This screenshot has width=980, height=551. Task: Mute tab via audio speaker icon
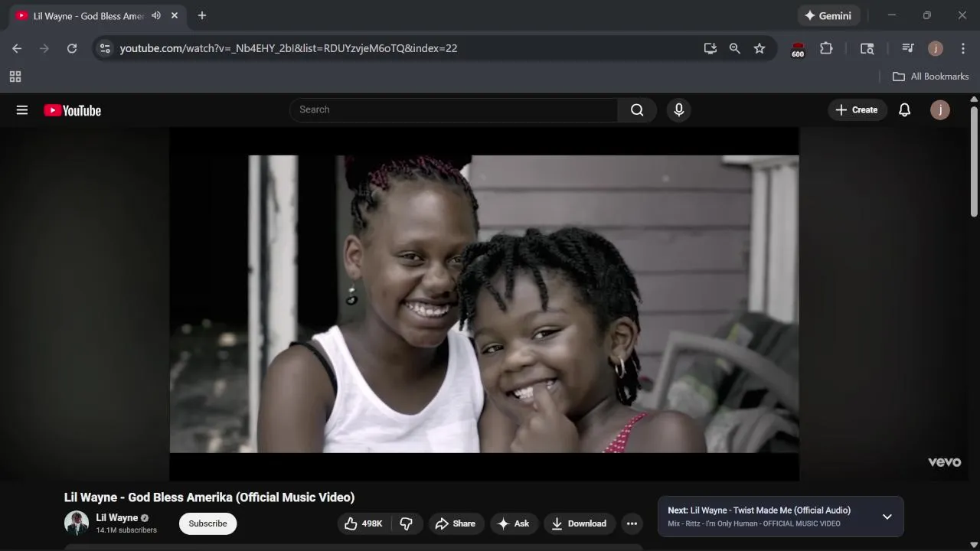(x=156, y=15)
